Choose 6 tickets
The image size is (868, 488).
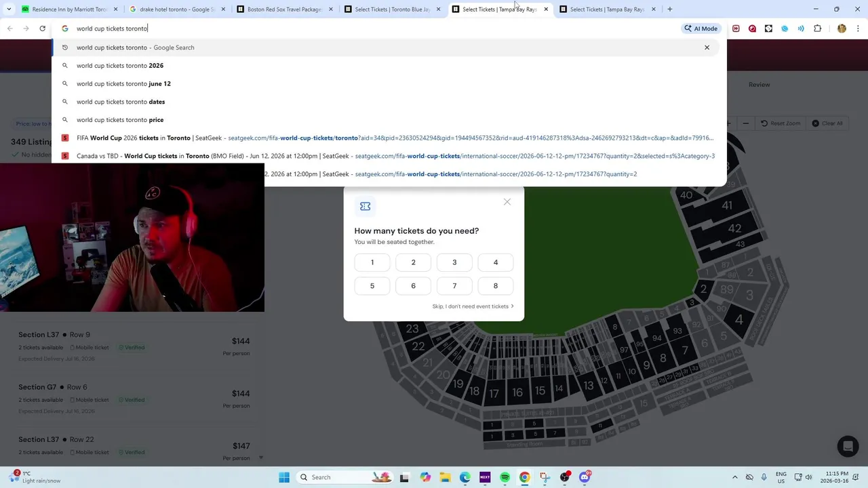(413, 286)
